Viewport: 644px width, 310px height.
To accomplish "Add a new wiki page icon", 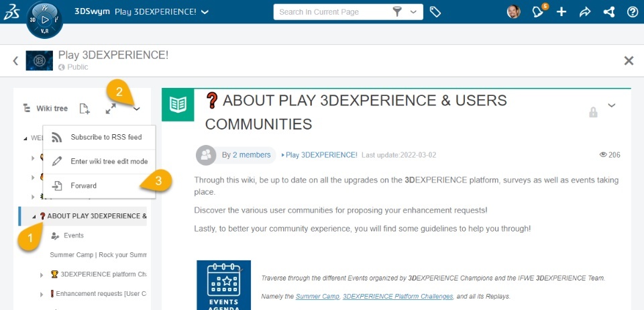I will (x=85, y=109).
